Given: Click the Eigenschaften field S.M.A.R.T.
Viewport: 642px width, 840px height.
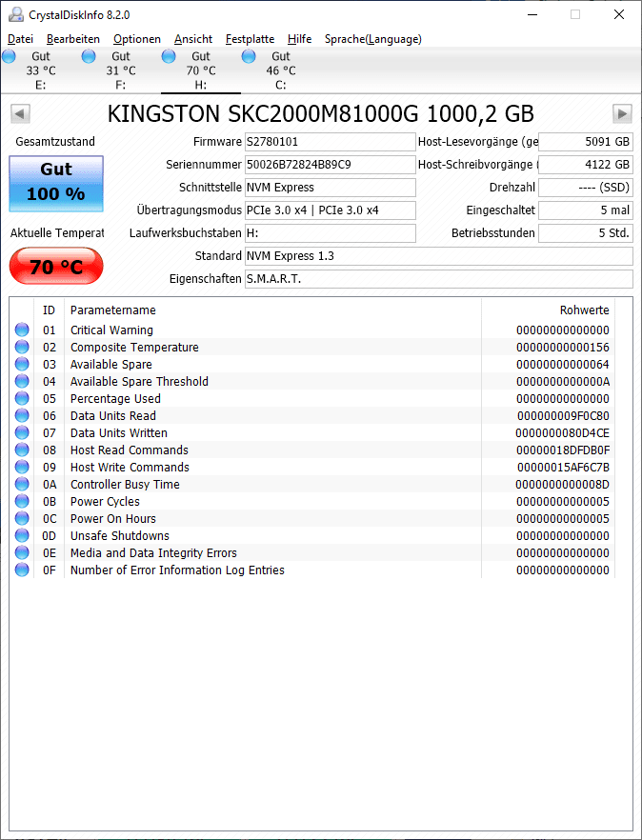Looking at the screenshot, I should [x=439, y=279].
